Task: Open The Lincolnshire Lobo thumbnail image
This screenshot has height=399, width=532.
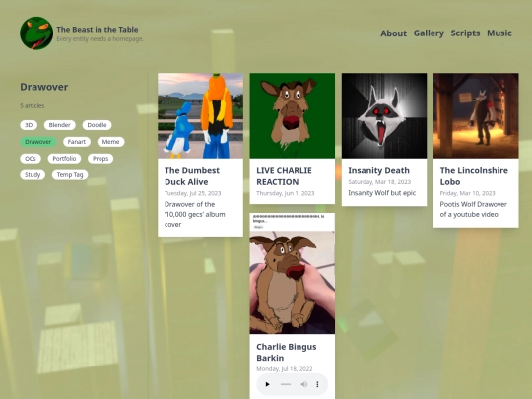Action: (x=476, y=115)
